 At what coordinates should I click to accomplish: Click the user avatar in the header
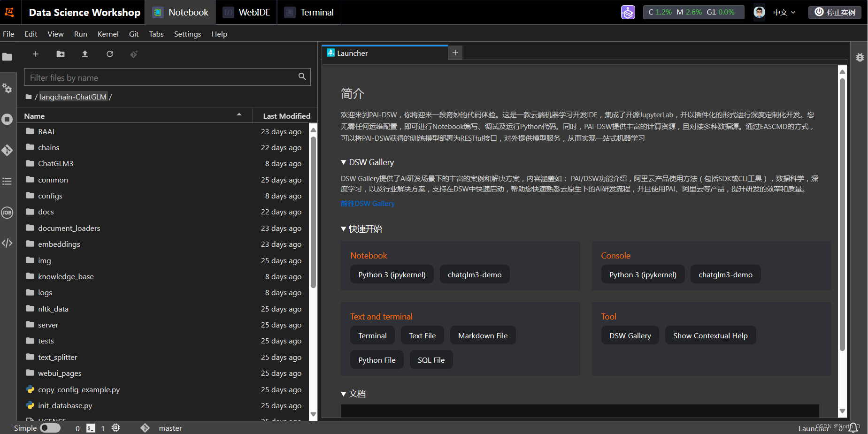759,12
